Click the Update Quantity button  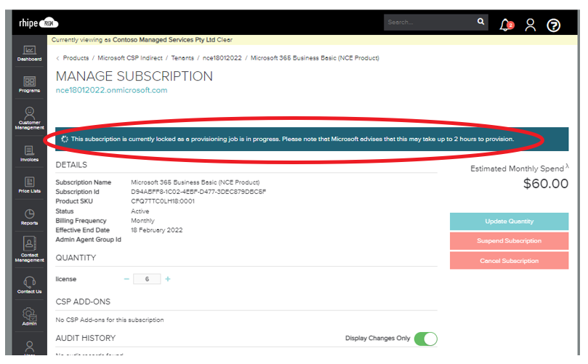[509, 222]
